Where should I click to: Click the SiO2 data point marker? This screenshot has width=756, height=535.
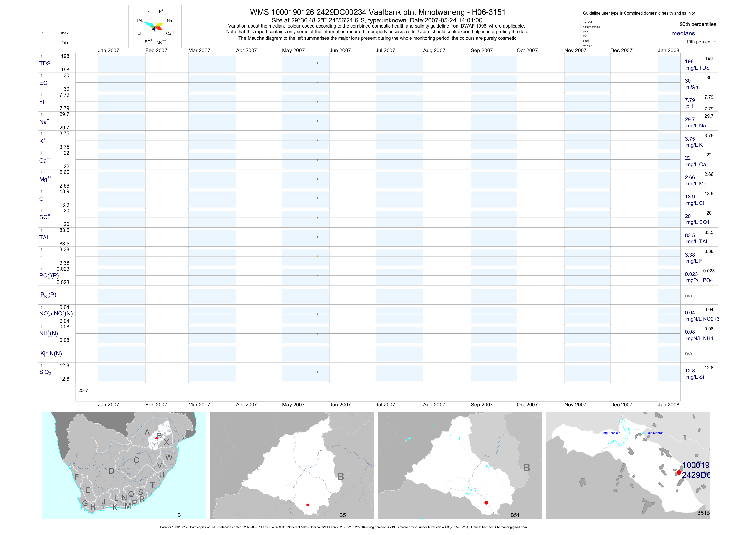click(x=318, y=372)
